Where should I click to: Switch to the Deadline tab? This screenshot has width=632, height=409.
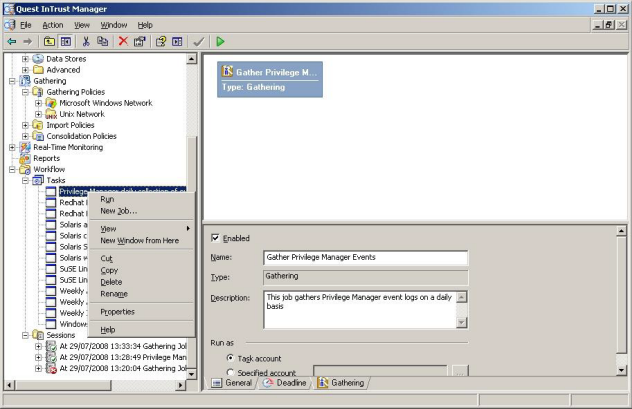pyautogui.click(x=285, y=383)
